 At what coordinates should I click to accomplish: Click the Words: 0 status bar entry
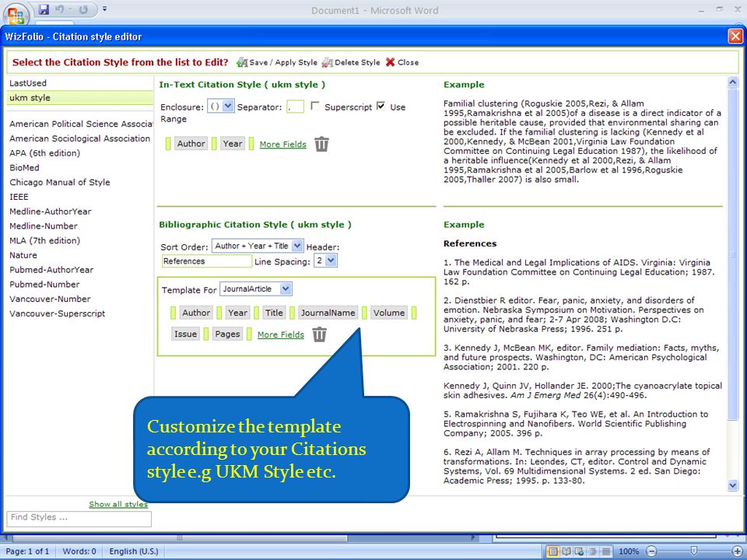(x=79, y=551)
